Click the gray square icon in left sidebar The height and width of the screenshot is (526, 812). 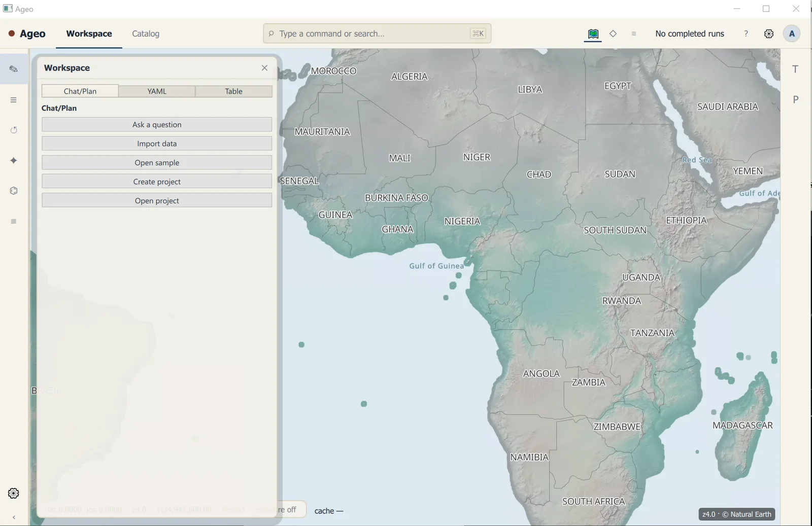coord(14,221)
